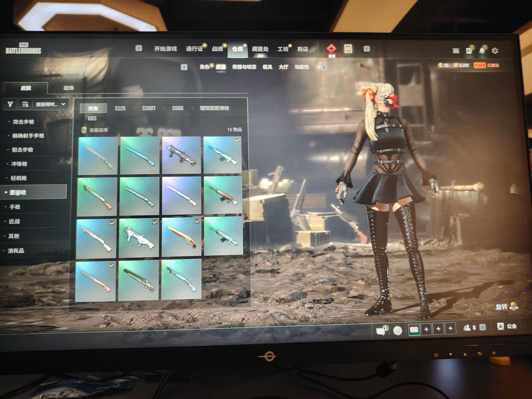This screenshot has height=399, width=532.
Task: Toggle checkmark on pink long-barrel shotgun skin
Action: pyautogui.click(x=112, y=265)
